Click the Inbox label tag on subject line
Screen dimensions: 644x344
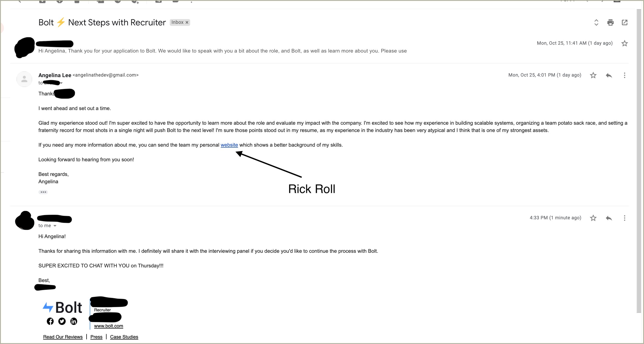tap(179, 22)
